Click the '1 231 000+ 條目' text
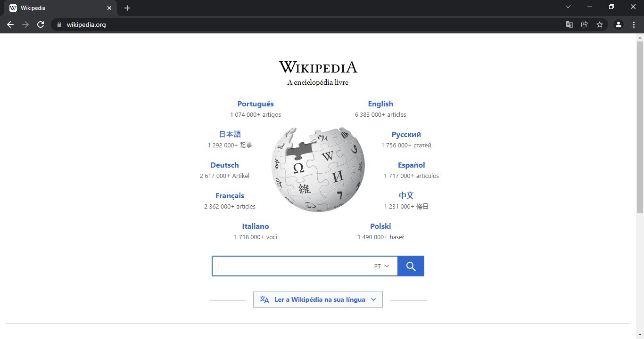Viewport: 644px width, 339px height. [406, 207]
